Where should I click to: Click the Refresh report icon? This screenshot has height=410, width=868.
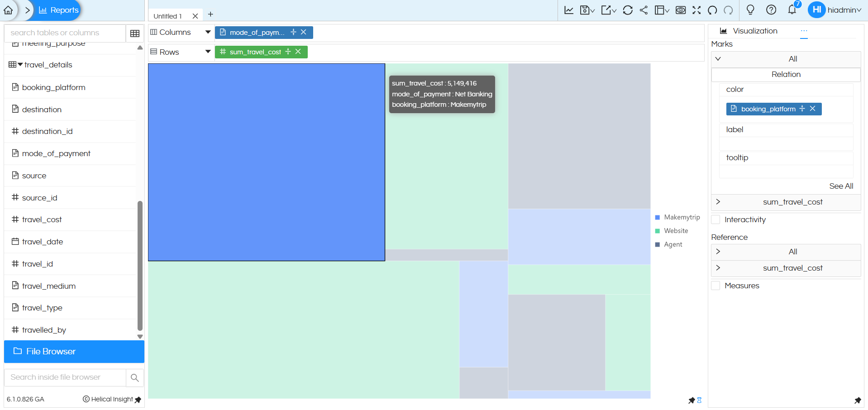tap(627, 10)
